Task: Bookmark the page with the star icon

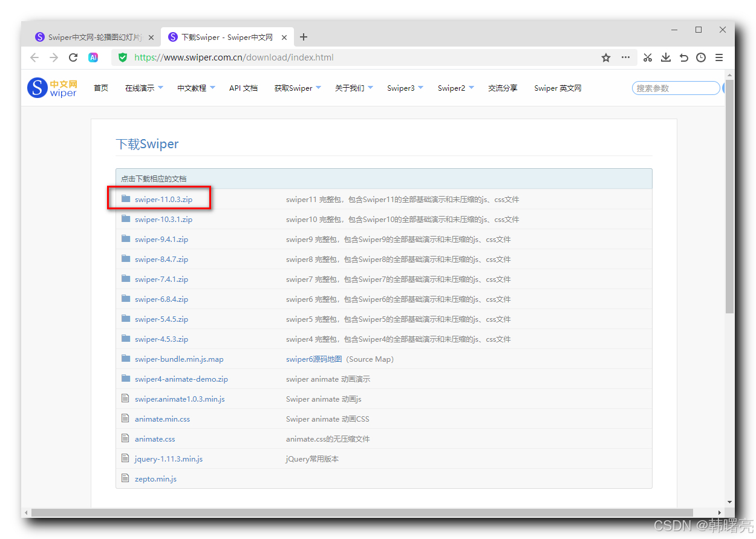Action: point(606,57)
